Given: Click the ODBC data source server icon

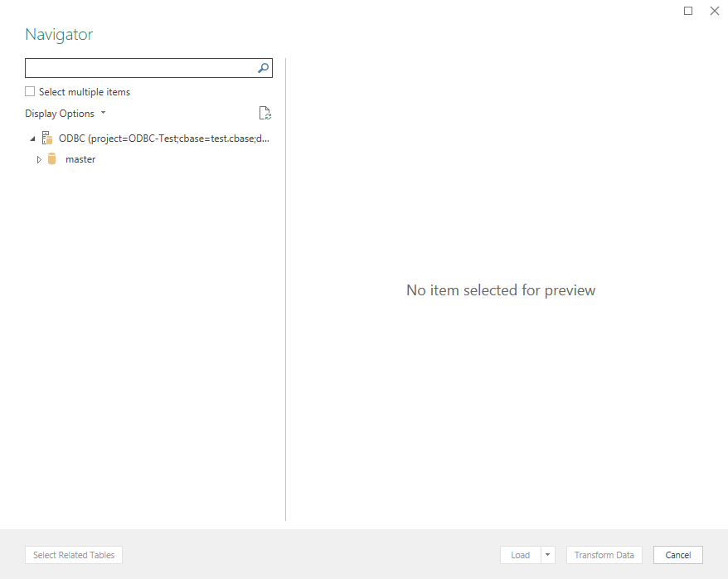Looking at the screenshot, I should click(47, 139).
